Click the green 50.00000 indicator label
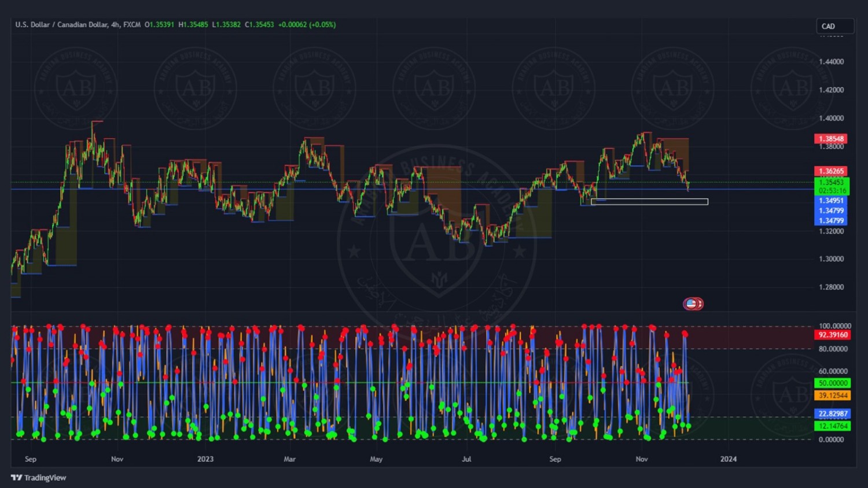The height and width of the screenshot is (488, 868). (833, 383)
